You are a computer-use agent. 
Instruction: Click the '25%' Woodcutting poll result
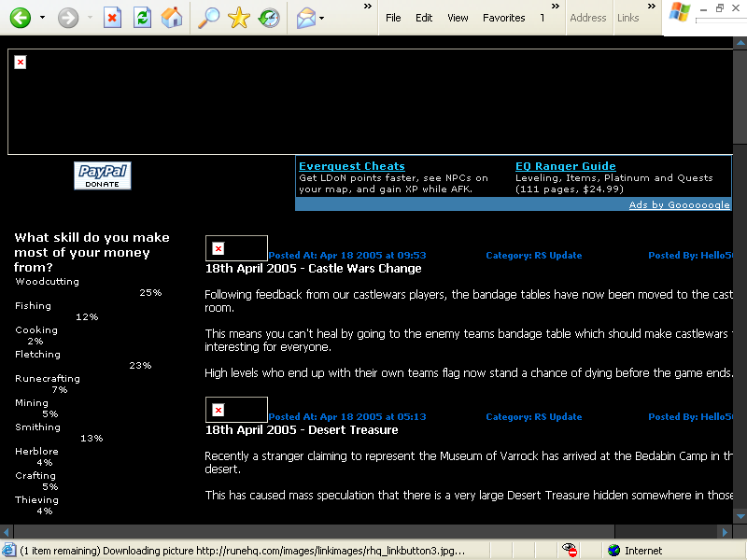point(150,293)
